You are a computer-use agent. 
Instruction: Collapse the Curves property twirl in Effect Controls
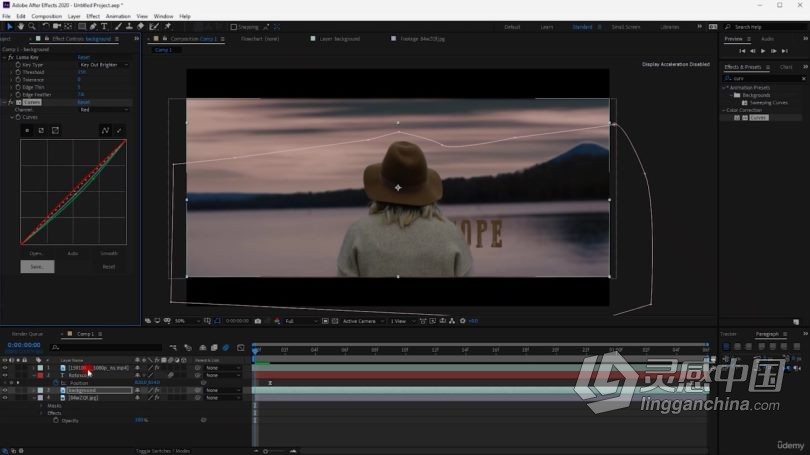point(12,117)
